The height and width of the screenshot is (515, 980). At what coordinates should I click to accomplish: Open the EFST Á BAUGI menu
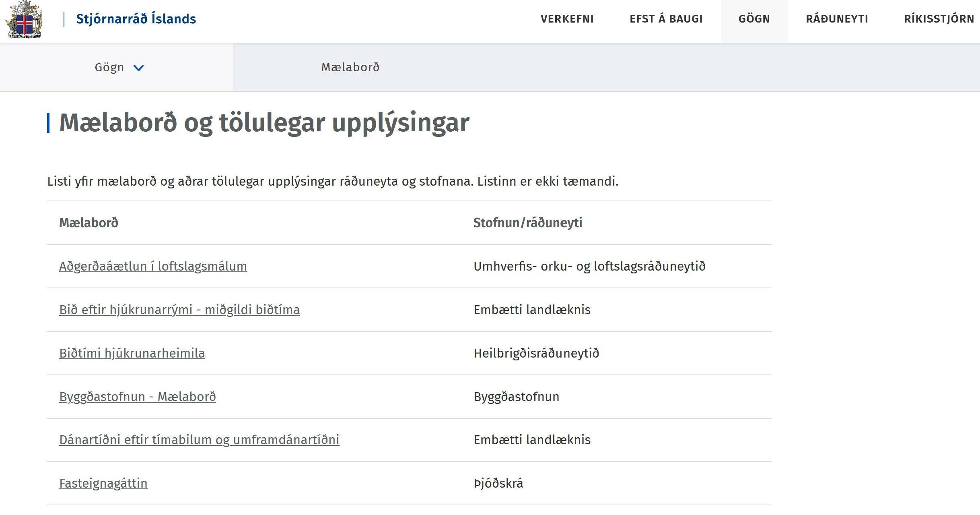(666, 19)
